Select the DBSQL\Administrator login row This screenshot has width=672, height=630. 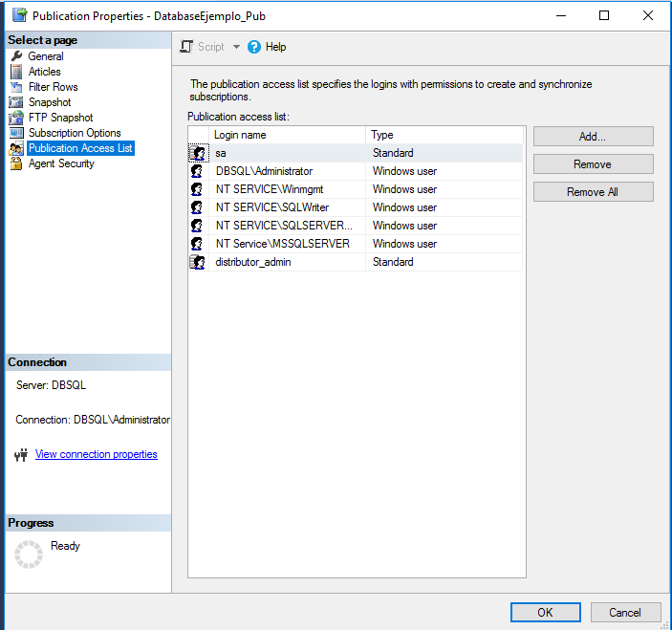click(264, 171)
